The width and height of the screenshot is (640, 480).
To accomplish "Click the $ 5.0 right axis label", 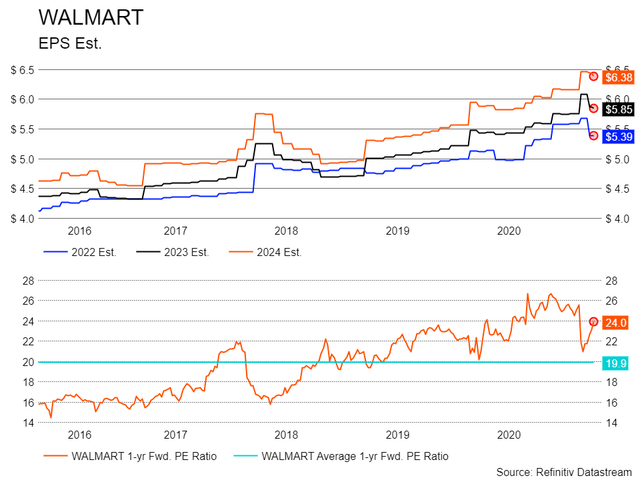I will 617,160.
